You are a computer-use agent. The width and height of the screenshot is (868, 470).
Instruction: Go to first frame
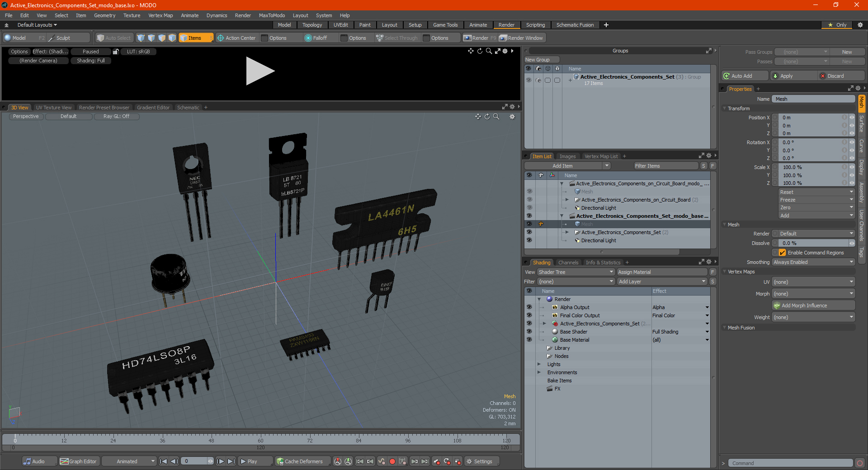click(164, 461)
